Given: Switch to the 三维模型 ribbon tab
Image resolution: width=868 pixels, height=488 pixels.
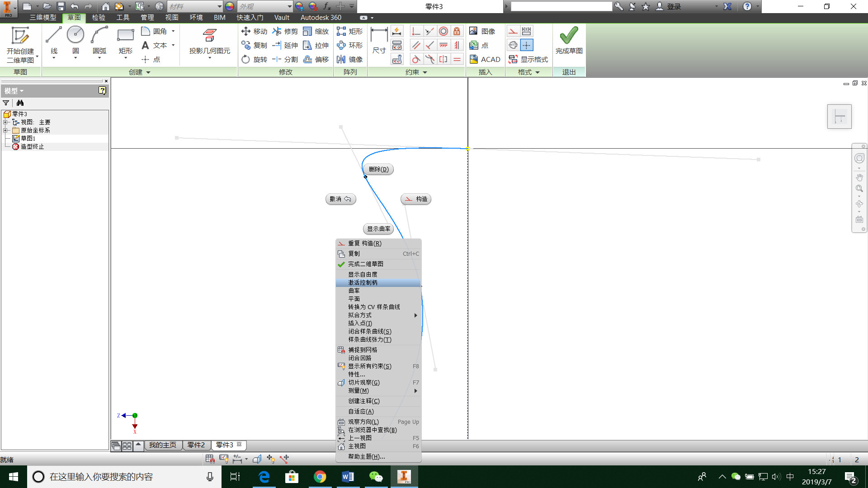Looking at the screenshot, I should 43,17.
